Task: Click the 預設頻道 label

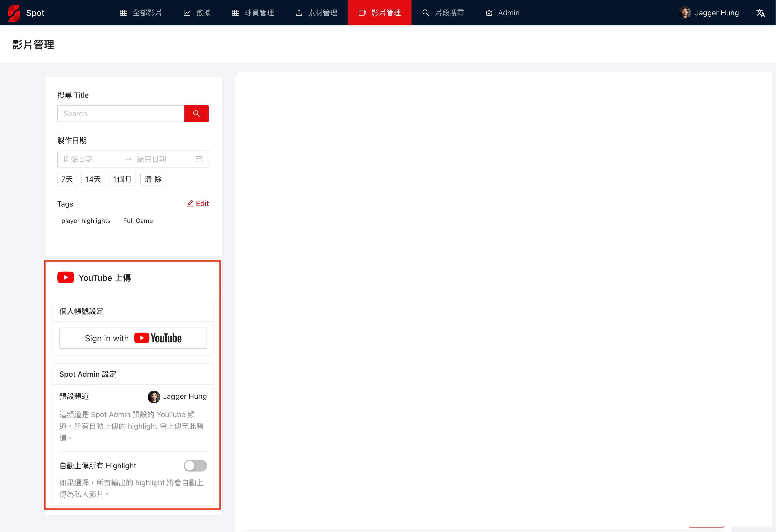Action: tap(74, 396)
